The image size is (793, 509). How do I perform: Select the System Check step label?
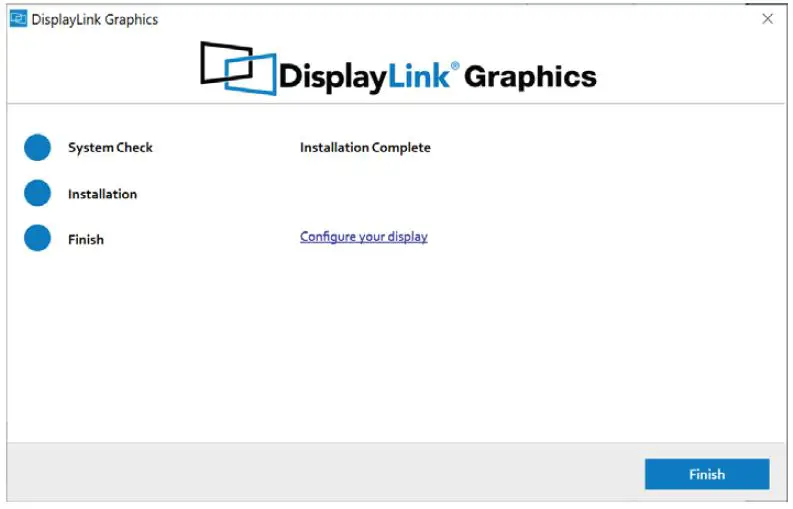point(110,148)
